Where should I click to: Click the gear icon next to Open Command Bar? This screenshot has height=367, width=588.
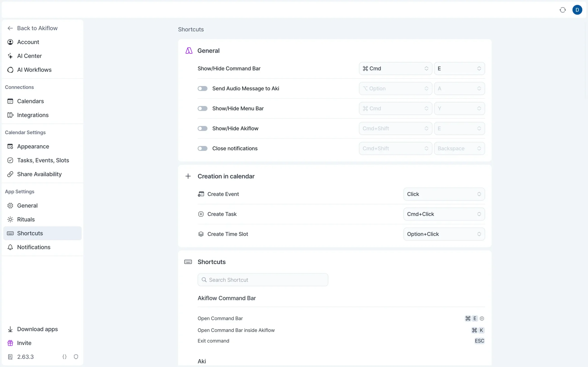(x=482, y=318)
